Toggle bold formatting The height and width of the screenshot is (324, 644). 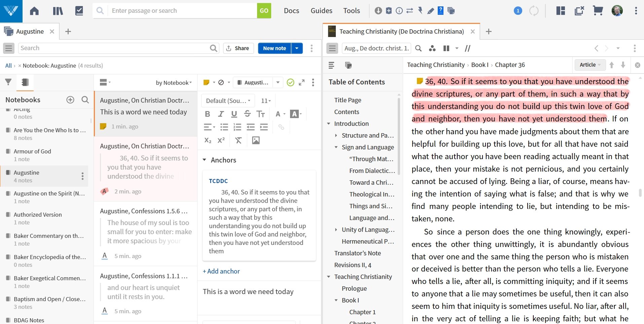(207, 114)
